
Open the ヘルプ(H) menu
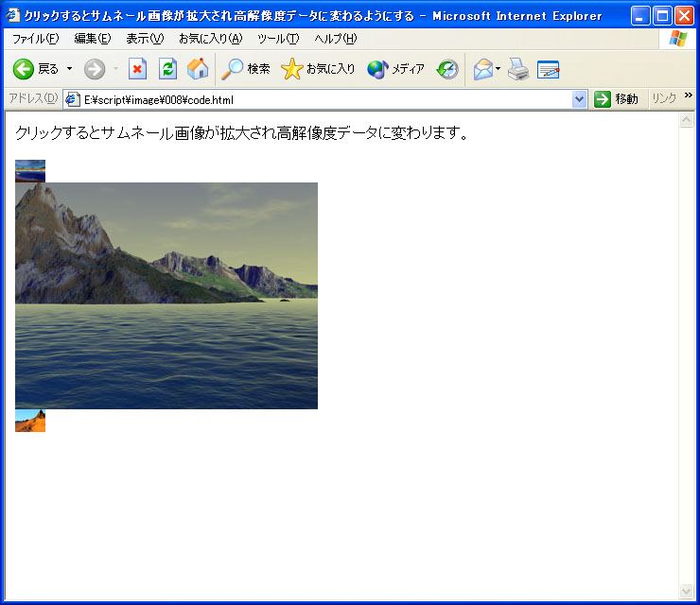pyautogui.click(x=336, y=39)
